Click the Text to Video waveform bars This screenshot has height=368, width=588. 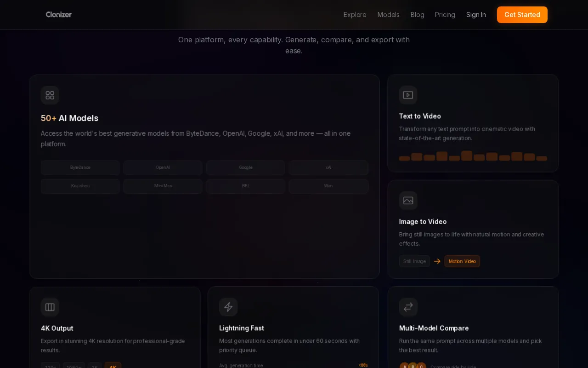pyautogui.click(x=473, y=156)
